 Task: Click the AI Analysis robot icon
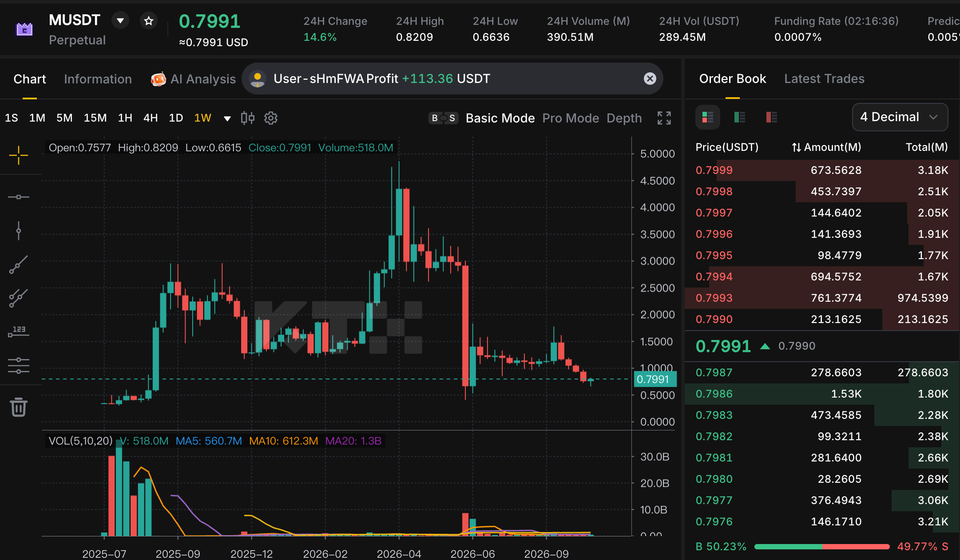click(x=158, y=79)
